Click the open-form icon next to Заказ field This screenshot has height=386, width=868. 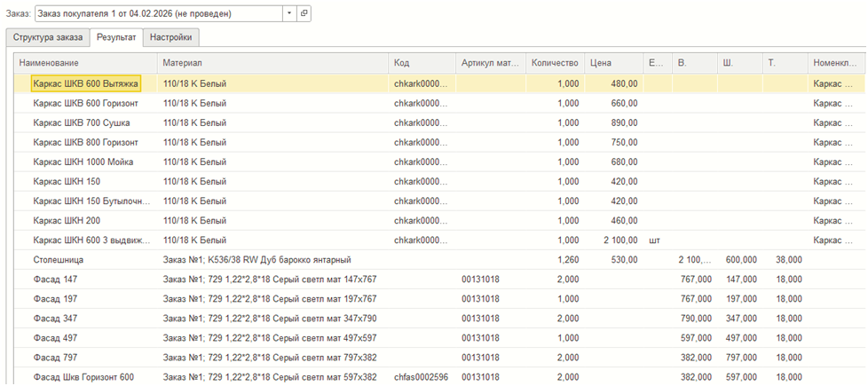click(x=304, y=14)
